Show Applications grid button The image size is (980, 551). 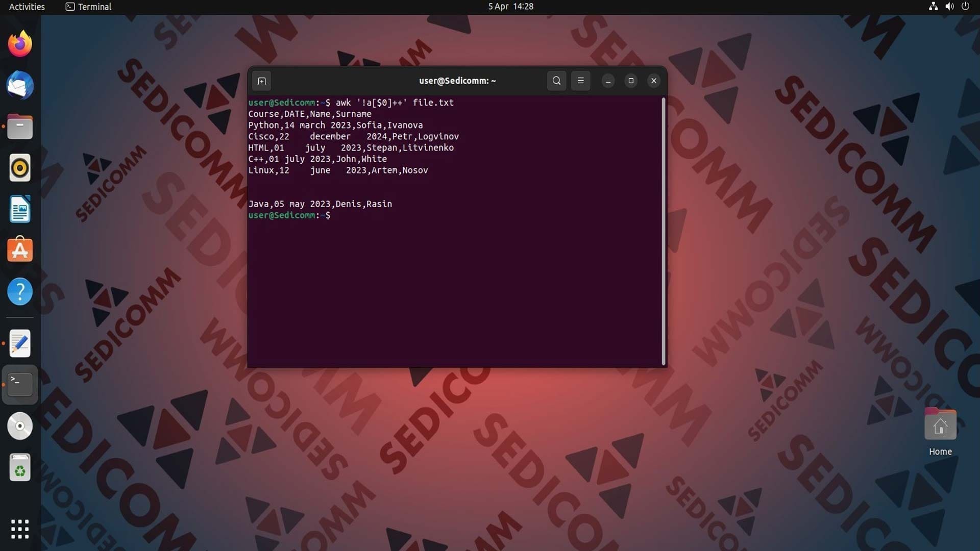pyautogui.click(x=20, y=529)
